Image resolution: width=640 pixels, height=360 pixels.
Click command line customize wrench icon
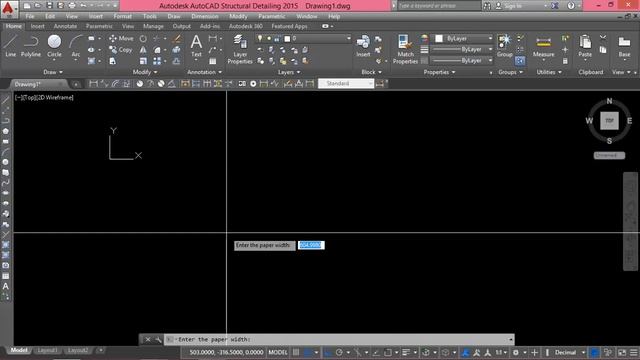pos(158,339)
